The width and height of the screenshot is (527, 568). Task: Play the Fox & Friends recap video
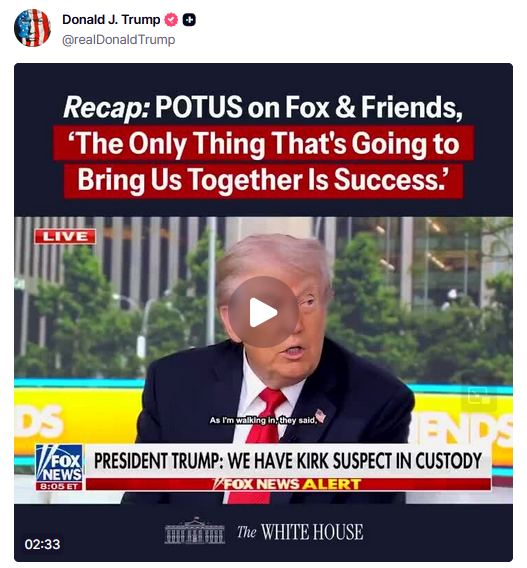point(263,312)
